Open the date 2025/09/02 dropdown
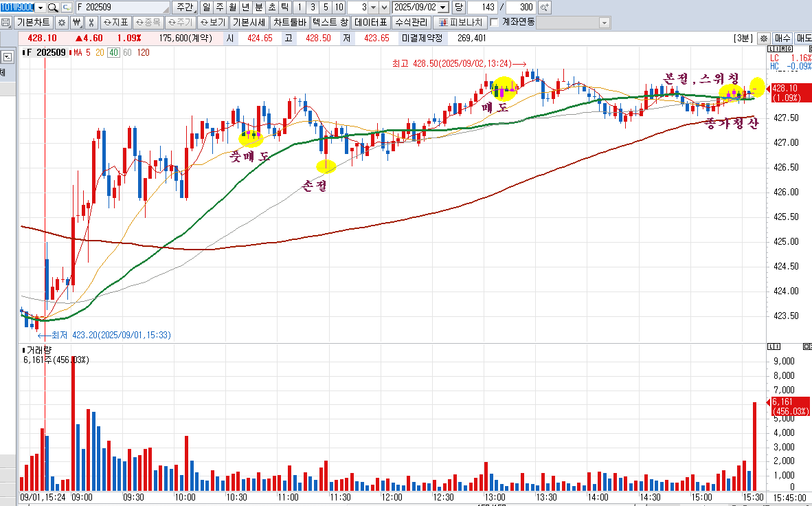Screen dimensions: 812x506 pyautogui.click(x=443, y=8)
